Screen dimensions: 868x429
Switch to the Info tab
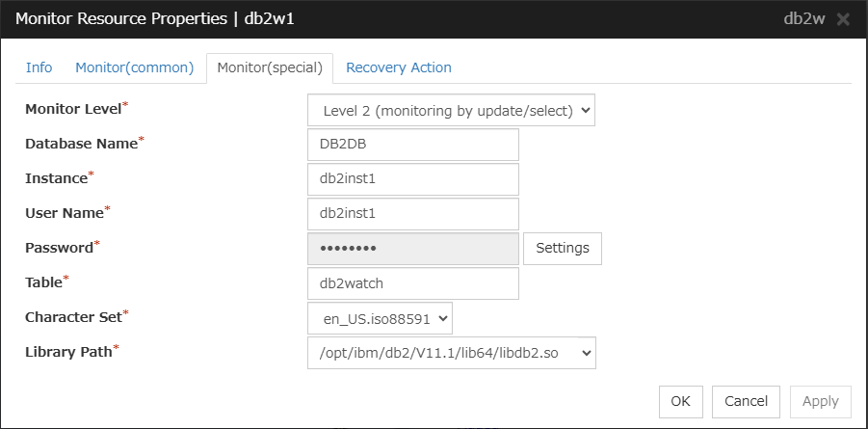[x=39, y=67]
